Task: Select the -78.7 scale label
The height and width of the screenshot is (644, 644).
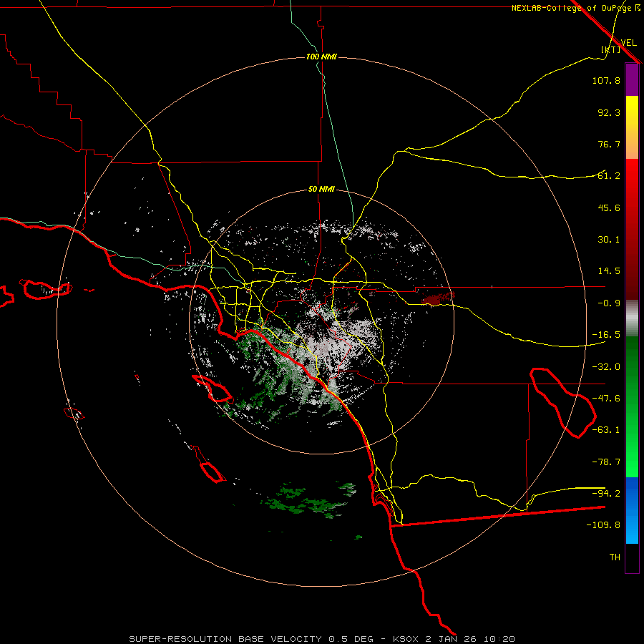Action: click(606, 462)
